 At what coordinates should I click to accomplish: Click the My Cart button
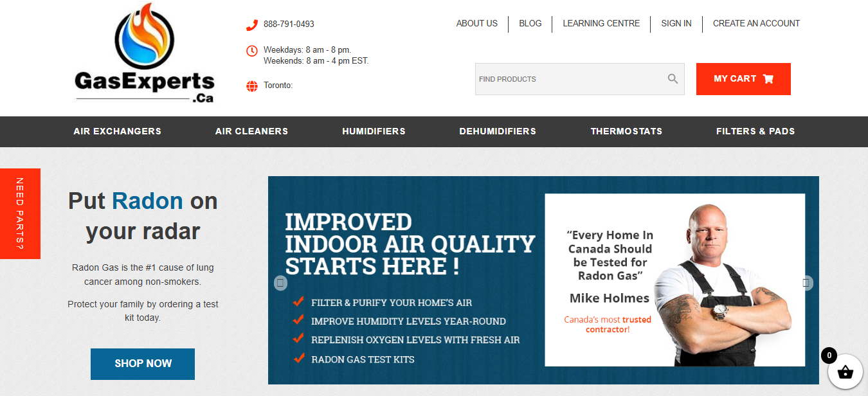(743, 79)
